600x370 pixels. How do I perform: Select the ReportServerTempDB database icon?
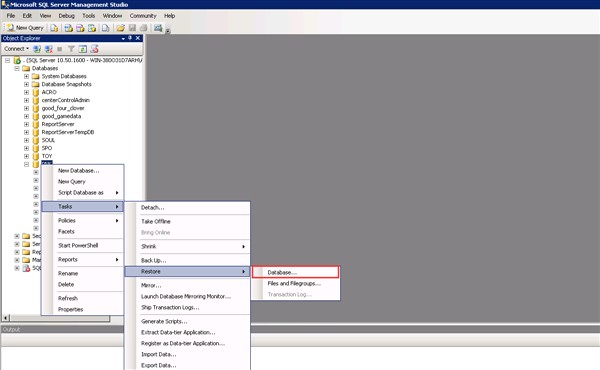36,132
